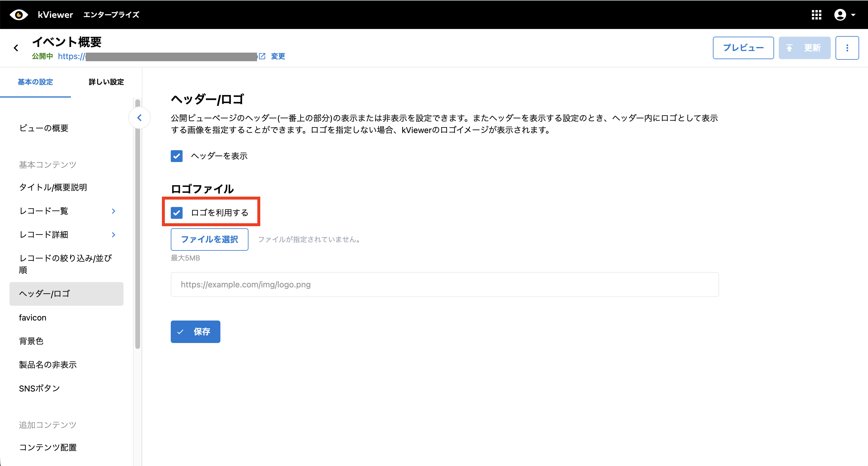The width and height of the screenshot is (868, 466).
Task: Open the three-dot more options menu
Action: (847, 48)
